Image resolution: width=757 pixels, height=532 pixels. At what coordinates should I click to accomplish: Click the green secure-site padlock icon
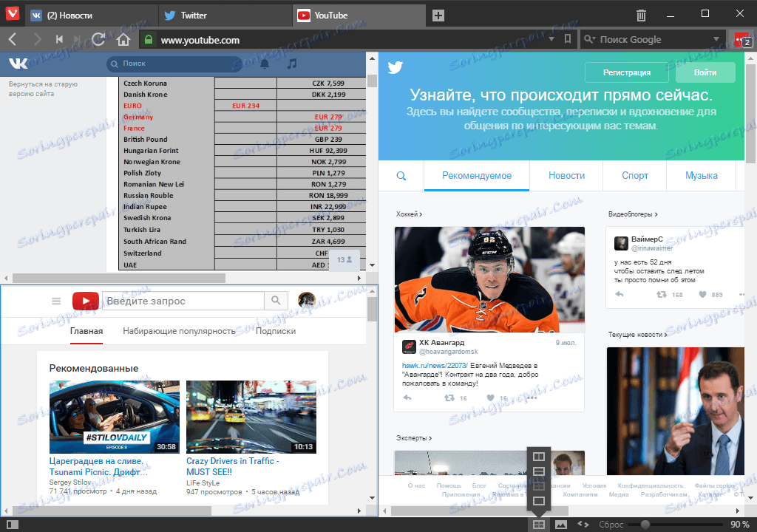[149, 40]
